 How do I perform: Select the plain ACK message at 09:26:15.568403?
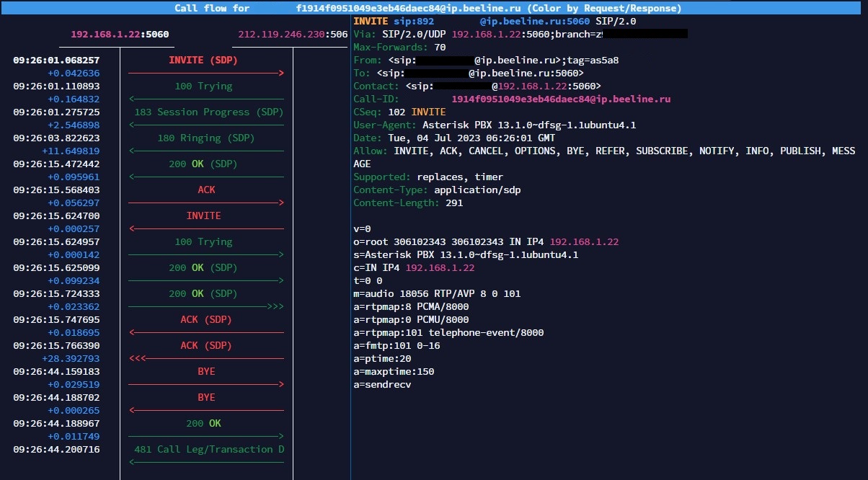[x=206, y=190]
